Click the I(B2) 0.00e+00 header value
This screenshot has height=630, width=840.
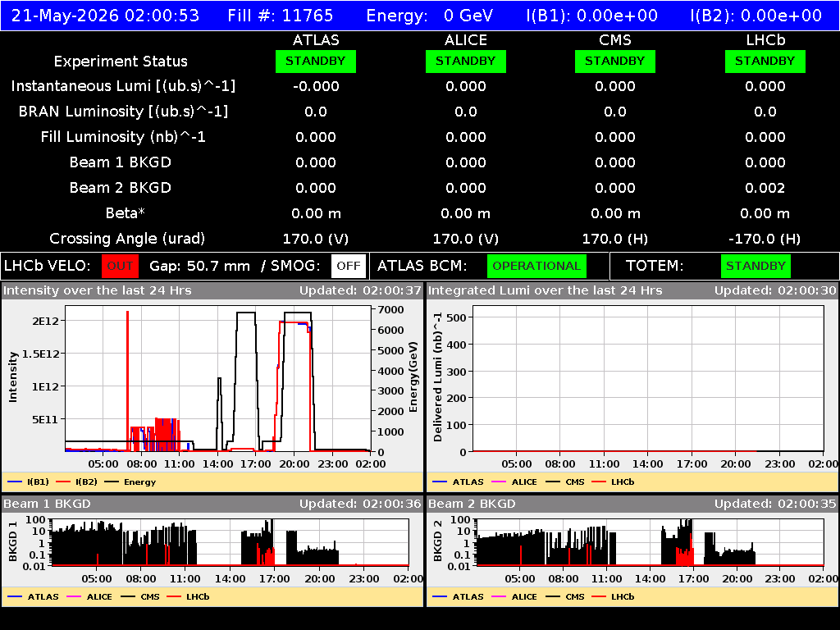pos(756,16)
